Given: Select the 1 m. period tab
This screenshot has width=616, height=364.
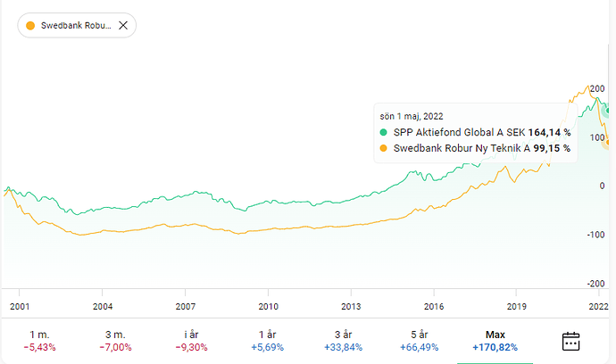Looking at the screenshot, I should click(39, 341).
